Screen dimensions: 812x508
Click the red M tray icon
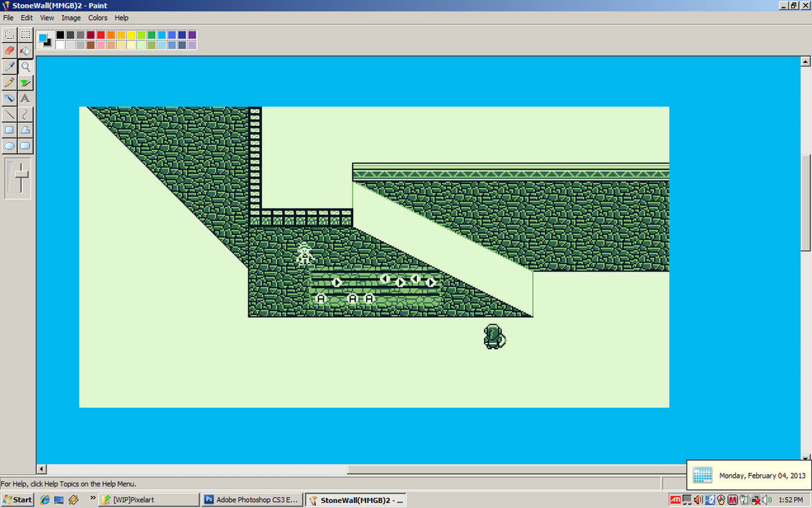(732, 499)
